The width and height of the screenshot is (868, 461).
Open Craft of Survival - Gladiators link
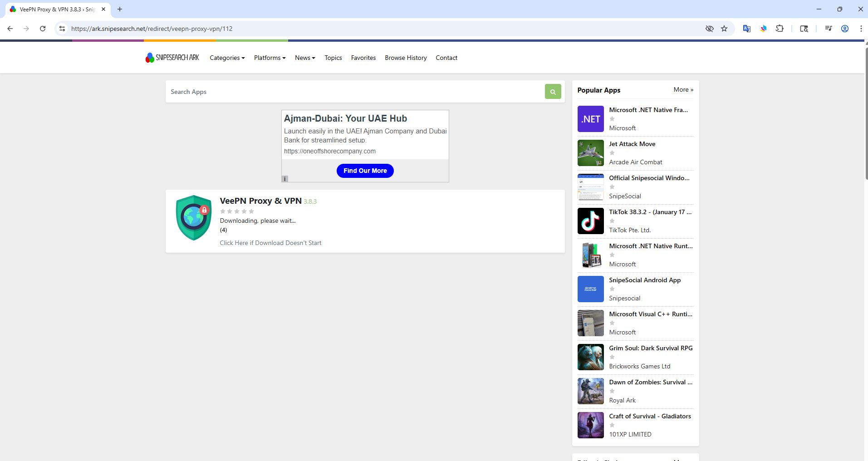(650, 416)
